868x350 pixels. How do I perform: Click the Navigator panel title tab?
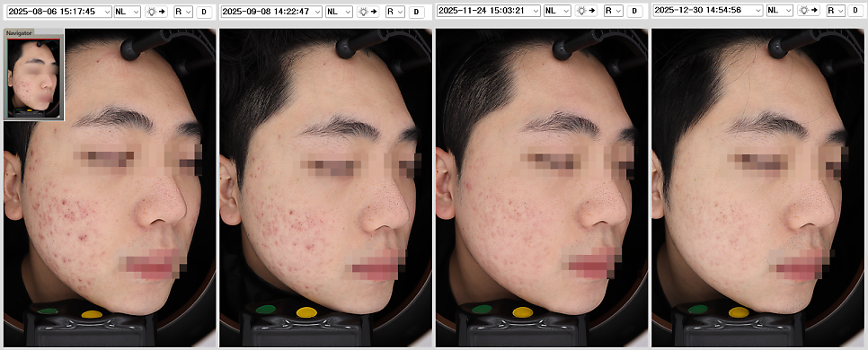[x=19, y=33]
